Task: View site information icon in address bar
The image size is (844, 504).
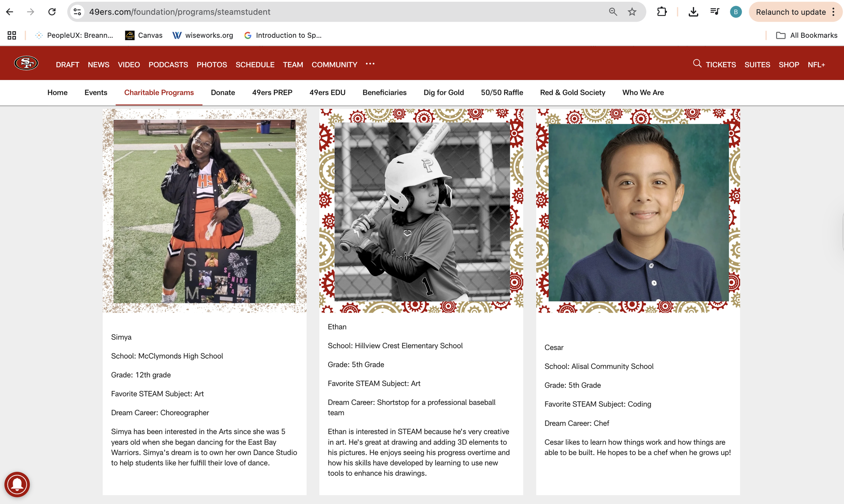Action: coord(77,12)
